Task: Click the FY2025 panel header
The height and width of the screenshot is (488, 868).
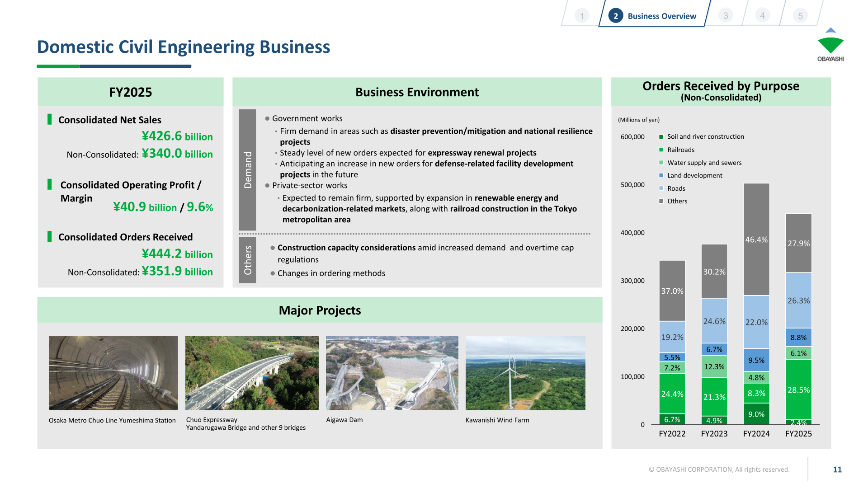Action: coord(131,92)
